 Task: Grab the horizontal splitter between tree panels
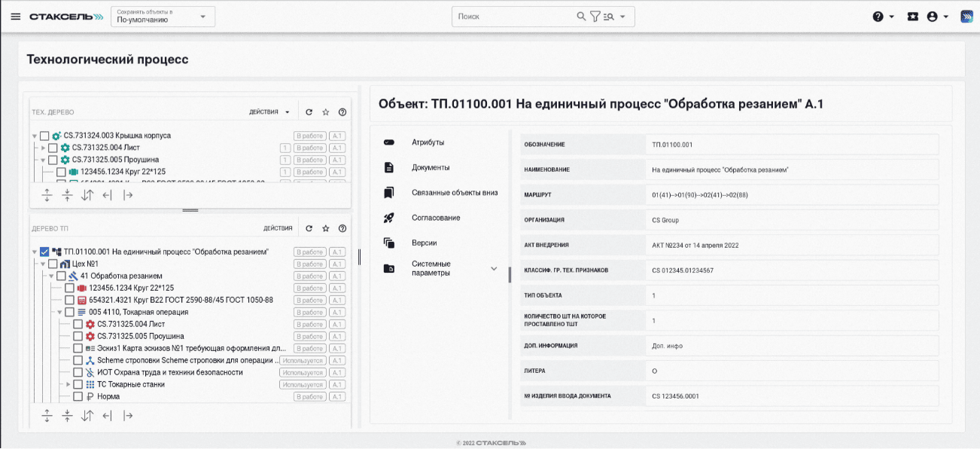pos(190,211)
